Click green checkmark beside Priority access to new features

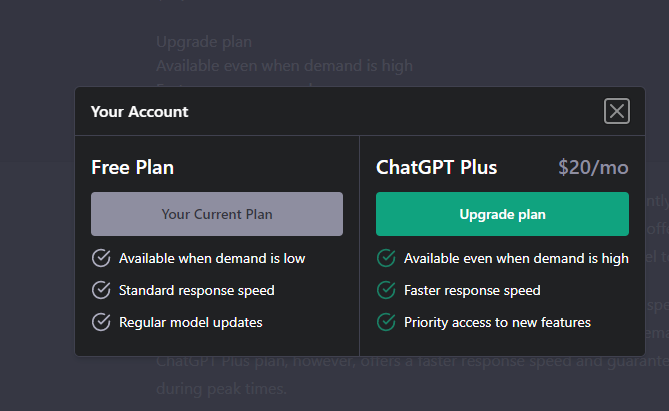[x=386, y=322]
